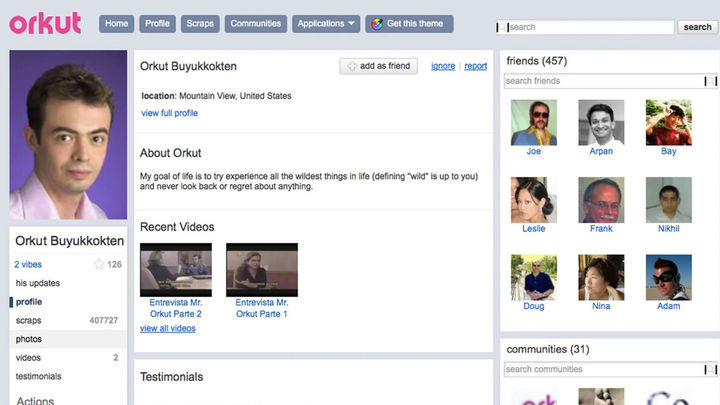Click the star icon beside 126
Screen dimensions: 720x405
pos(99,265)
